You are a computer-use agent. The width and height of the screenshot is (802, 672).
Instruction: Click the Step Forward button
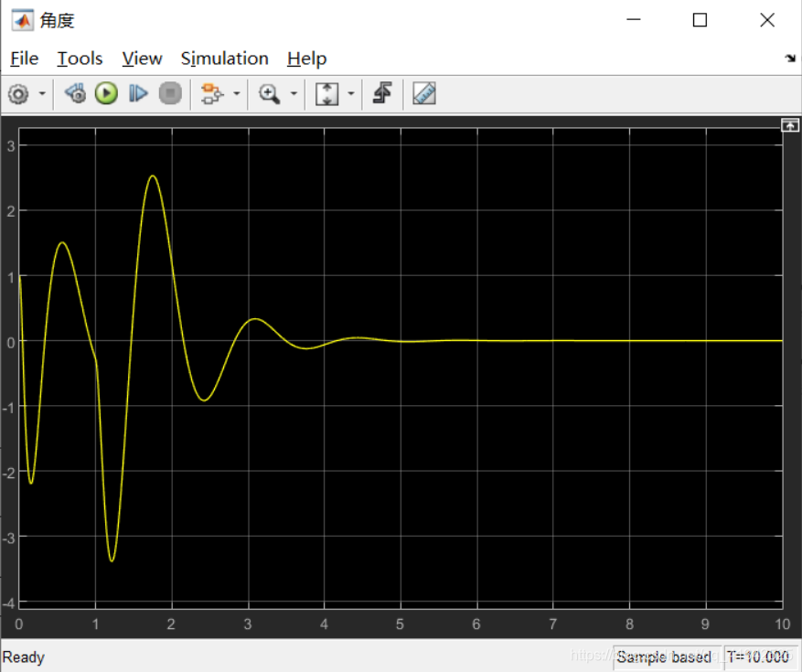pos(138,94)
